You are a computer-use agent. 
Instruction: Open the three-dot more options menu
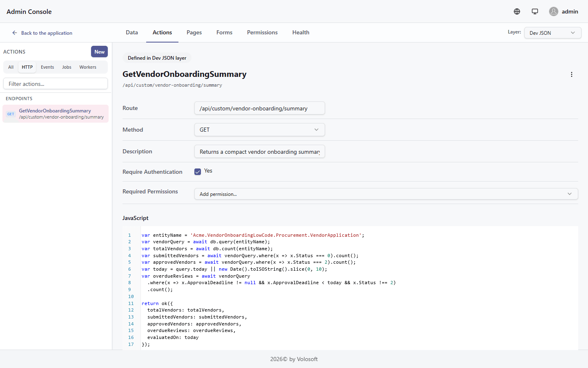pos(572,74)
